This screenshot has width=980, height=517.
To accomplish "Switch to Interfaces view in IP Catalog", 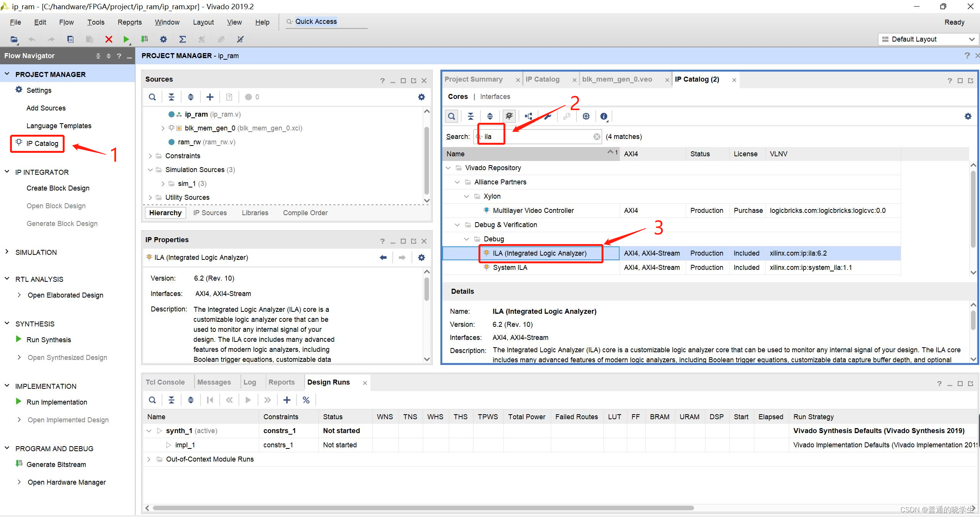I will point(495,97).
